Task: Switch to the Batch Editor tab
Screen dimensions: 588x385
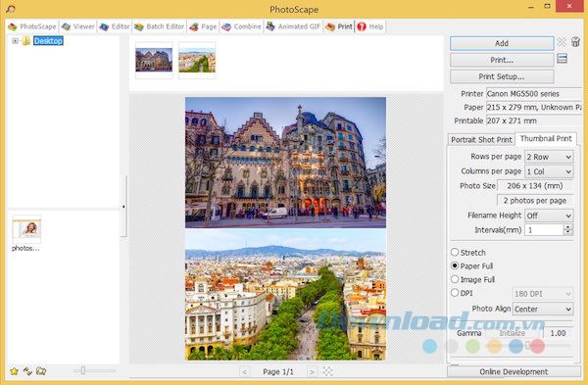Action: (x=160, y=26)
